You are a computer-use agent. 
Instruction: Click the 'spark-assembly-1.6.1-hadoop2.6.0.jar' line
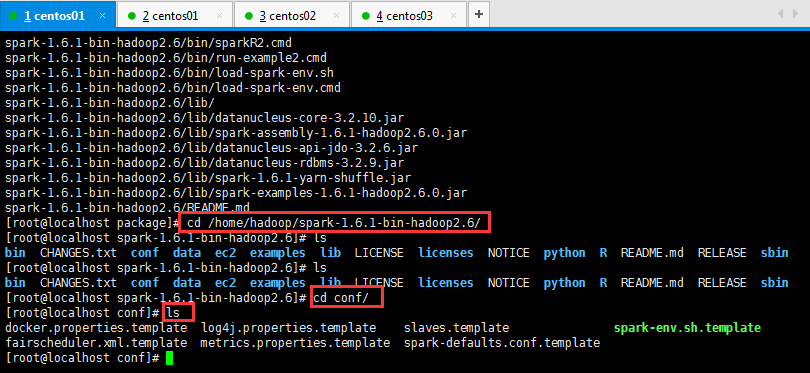click(236, 133)
